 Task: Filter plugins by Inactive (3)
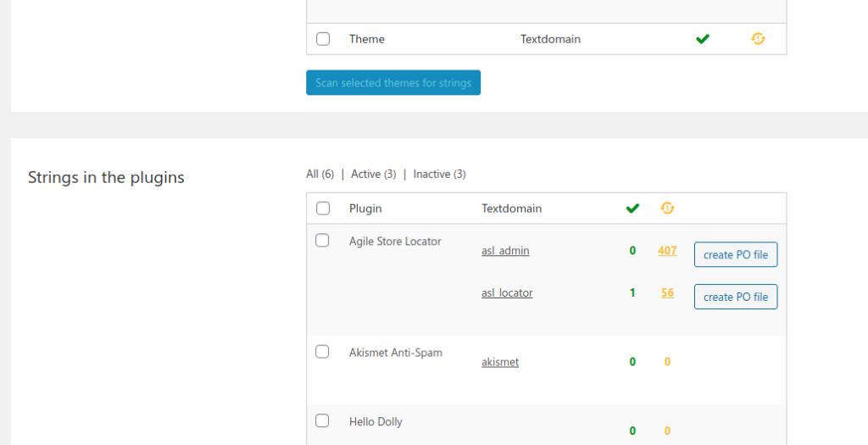click(x=440, y=174)
